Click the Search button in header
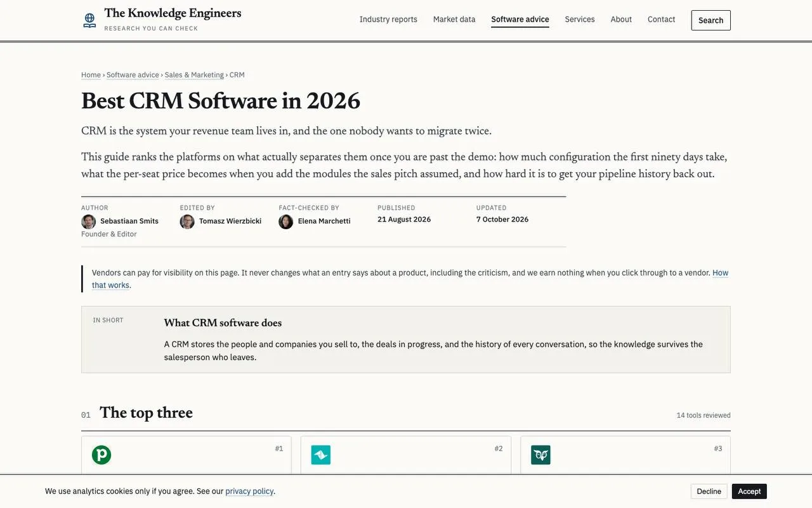Image resolution: width=812 pixels, height=508 pixels. point(711,20)
